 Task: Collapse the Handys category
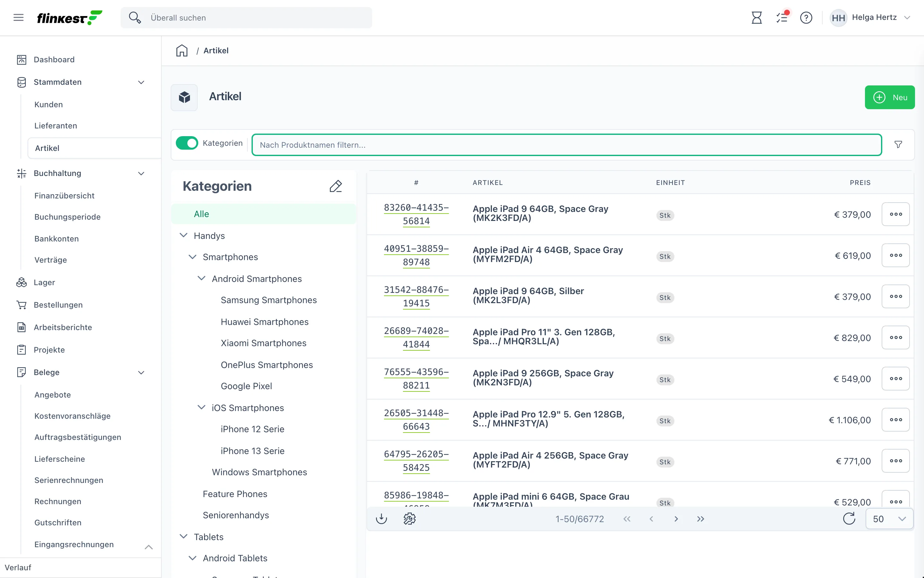click(x=184, y=235)
